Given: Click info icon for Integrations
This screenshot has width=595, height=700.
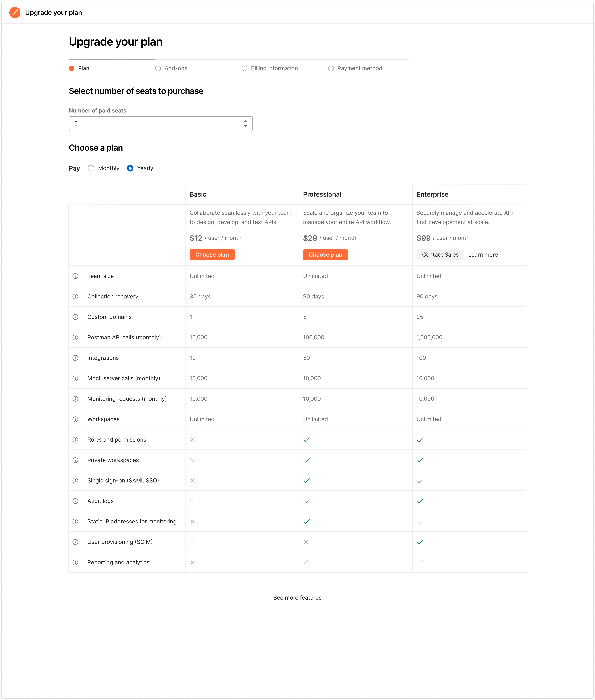Looking at the screenshot, I should pyautogui.click(x=75, y=358).
